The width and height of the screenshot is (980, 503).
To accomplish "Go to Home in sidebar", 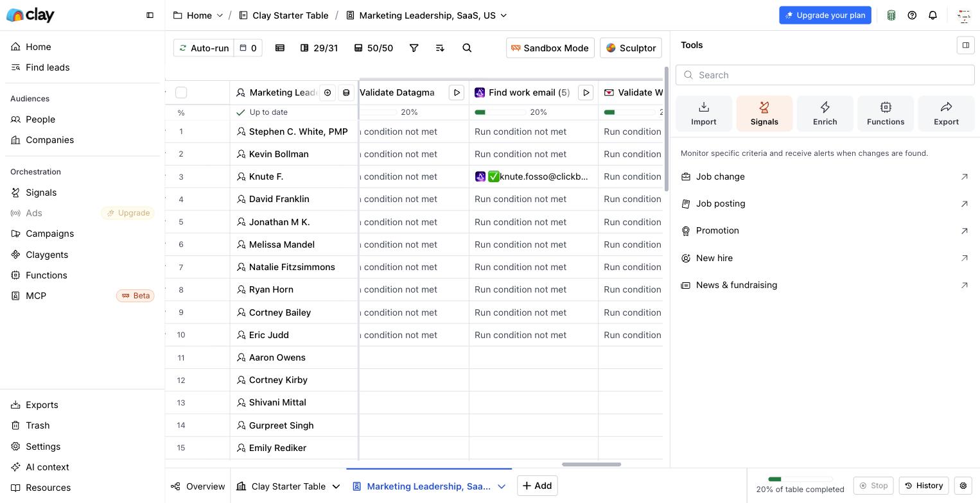I will pos(82,47).
